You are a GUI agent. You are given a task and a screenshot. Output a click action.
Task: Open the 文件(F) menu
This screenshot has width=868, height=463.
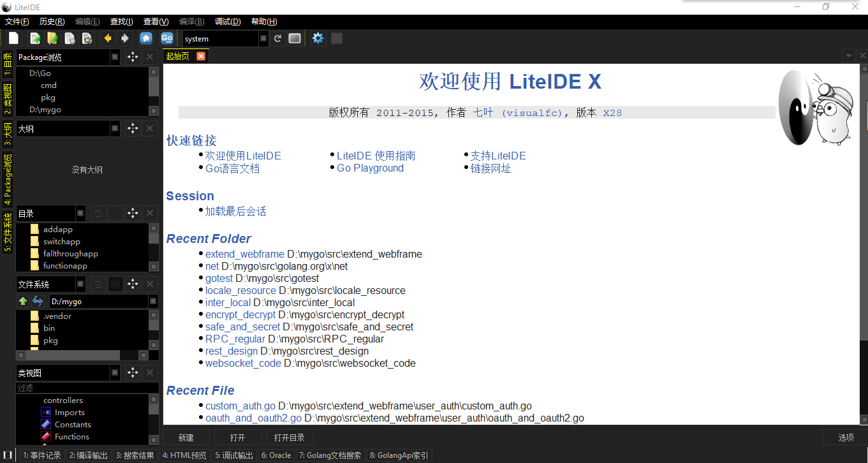click(17, 22)
